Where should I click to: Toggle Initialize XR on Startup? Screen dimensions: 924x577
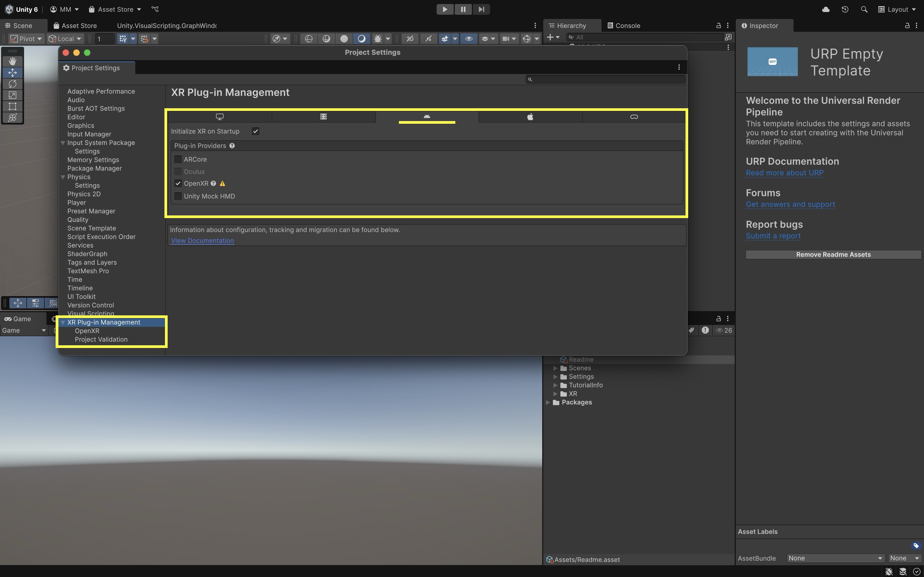[255, 131]
